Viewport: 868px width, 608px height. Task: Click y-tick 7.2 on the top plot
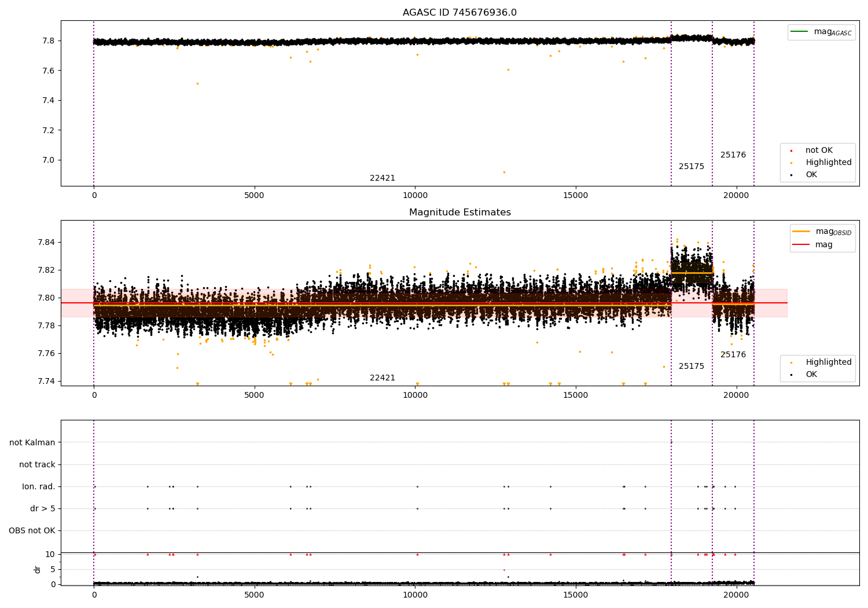49,130
